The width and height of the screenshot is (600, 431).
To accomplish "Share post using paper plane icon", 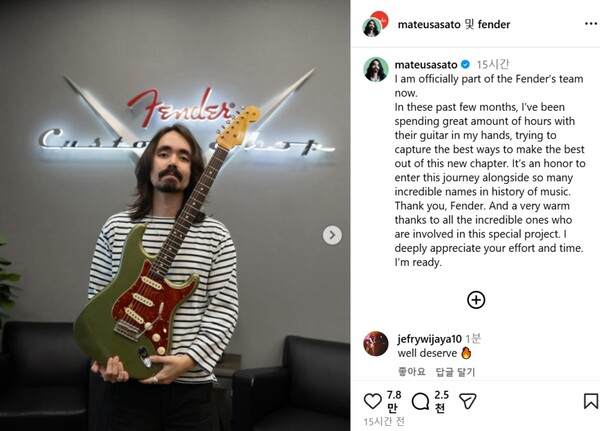I will click(468, 401).
